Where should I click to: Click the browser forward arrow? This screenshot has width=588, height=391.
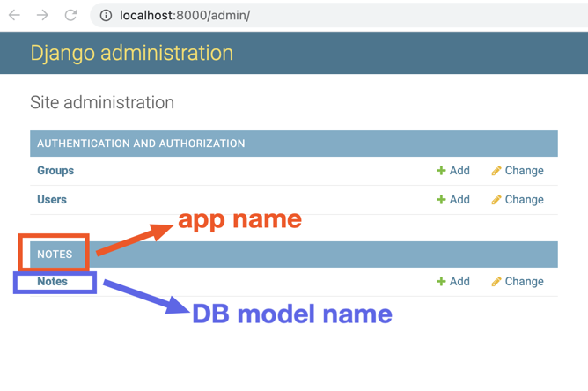(x=42, y=15)
